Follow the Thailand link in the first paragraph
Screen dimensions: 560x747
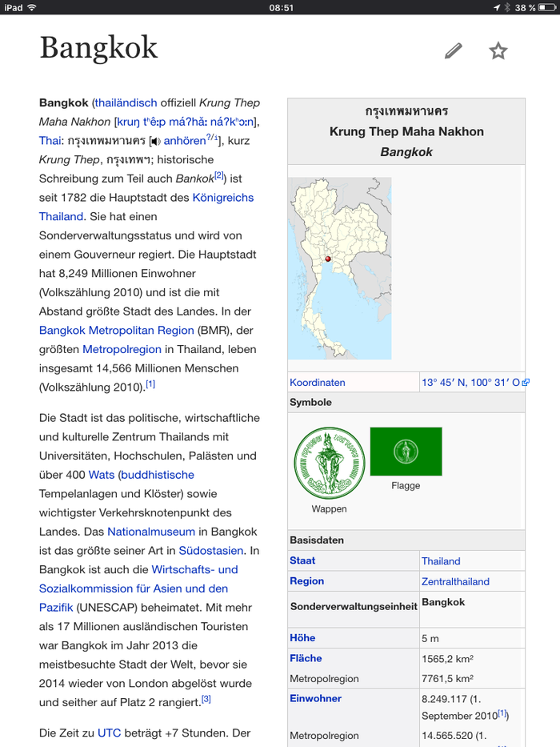click(x=61, y=217)
